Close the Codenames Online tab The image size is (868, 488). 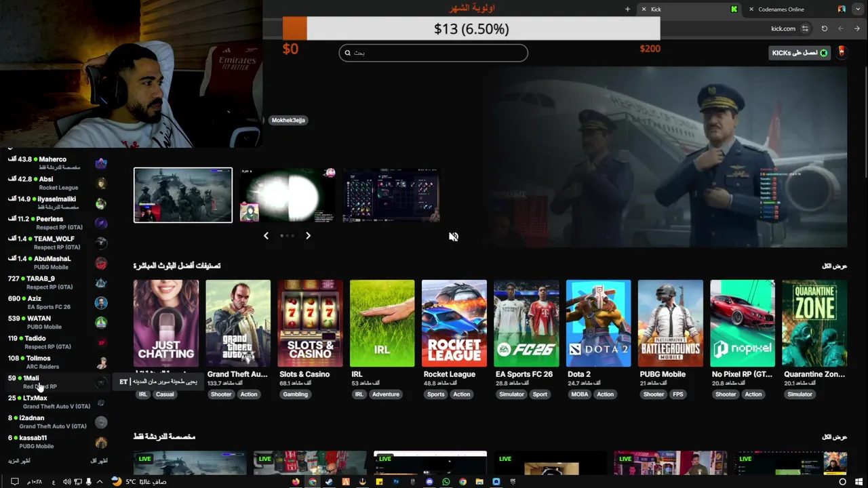click(x=751, y=9)
